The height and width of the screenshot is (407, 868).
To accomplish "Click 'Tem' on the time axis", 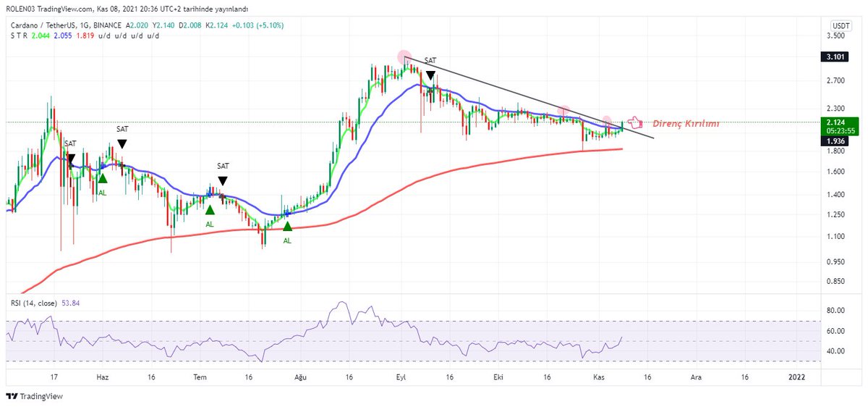I will pos(200,377).
